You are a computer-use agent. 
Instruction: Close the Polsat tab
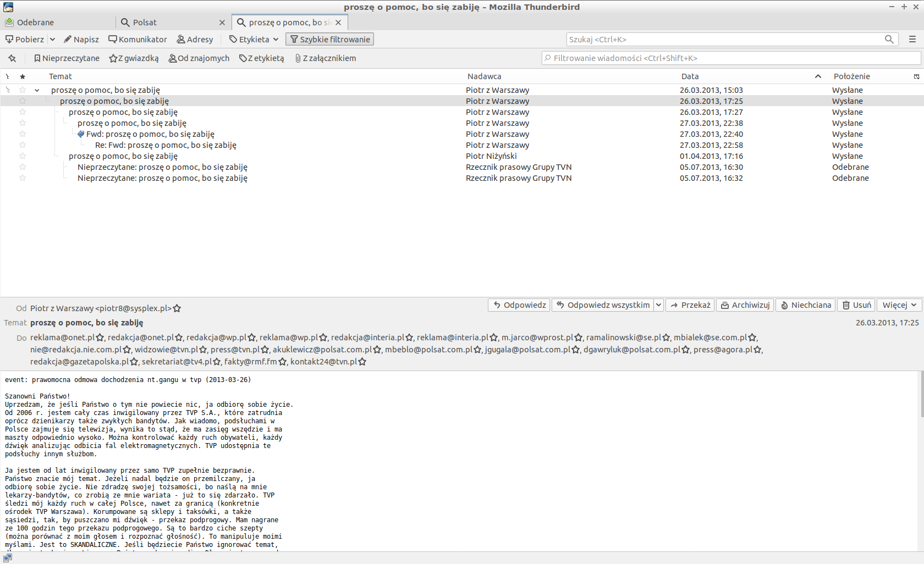tap(222, 23)
